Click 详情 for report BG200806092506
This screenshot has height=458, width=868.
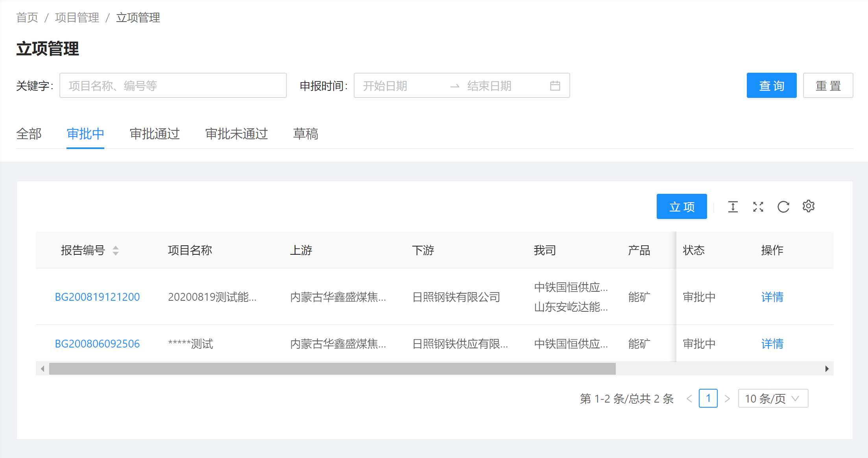click(772, 344)
